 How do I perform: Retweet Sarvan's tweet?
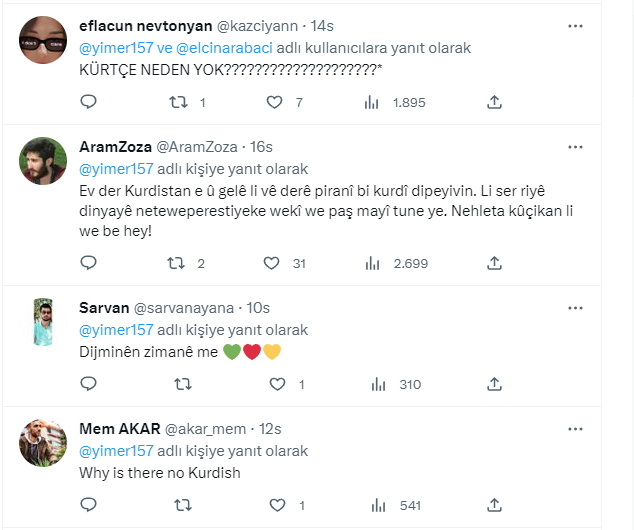(182, 384)
